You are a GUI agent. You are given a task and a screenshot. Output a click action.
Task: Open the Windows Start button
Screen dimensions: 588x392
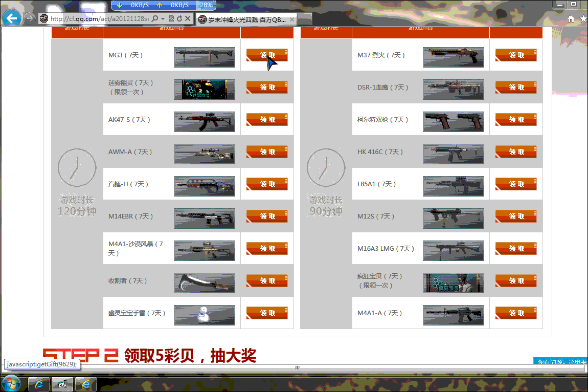11,384
